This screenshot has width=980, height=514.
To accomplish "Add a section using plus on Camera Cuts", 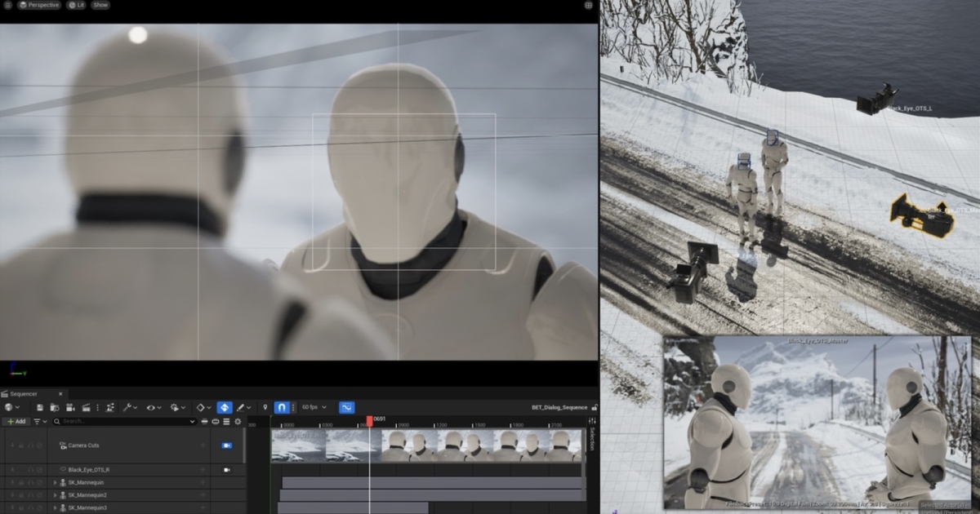I will 203,445.
